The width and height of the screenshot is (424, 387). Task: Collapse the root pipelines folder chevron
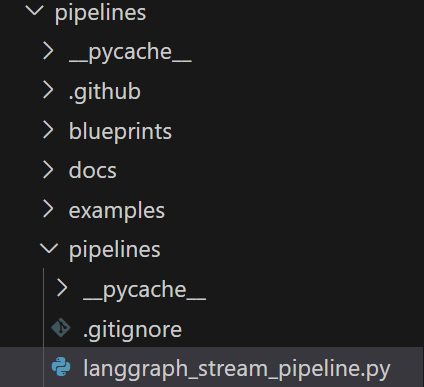(x=34, y=10)
